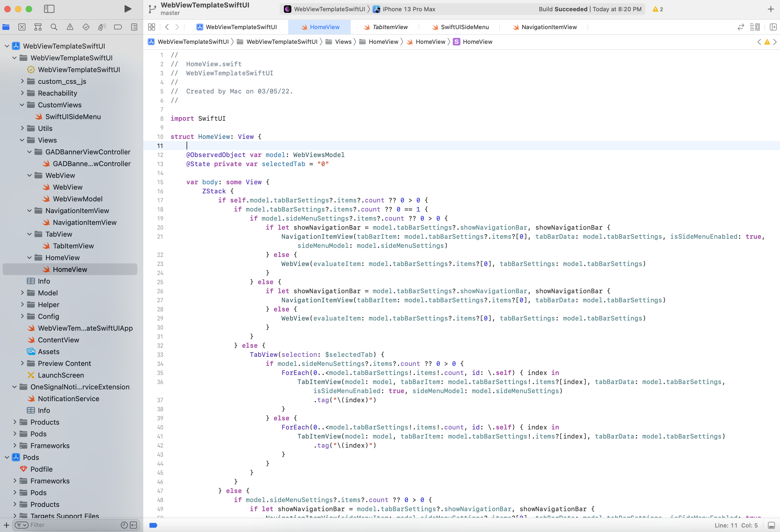Click the plus Library button

click(771, 9)
